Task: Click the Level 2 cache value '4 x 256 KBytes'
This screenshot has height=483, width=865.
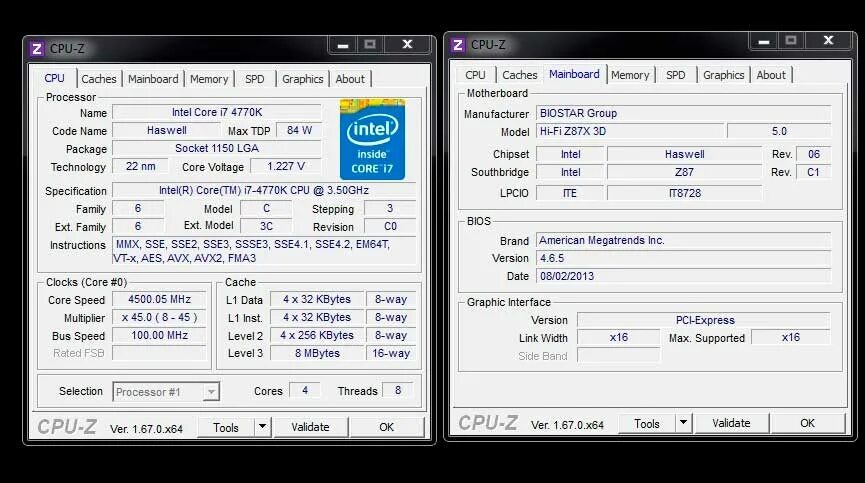Action: (x=317, y=335)
